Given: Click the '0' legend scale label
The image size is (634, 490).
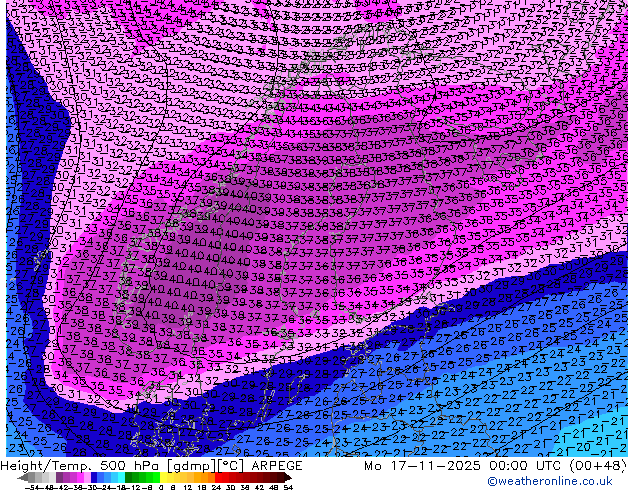Looking at the screenshot, I should 161,488.
